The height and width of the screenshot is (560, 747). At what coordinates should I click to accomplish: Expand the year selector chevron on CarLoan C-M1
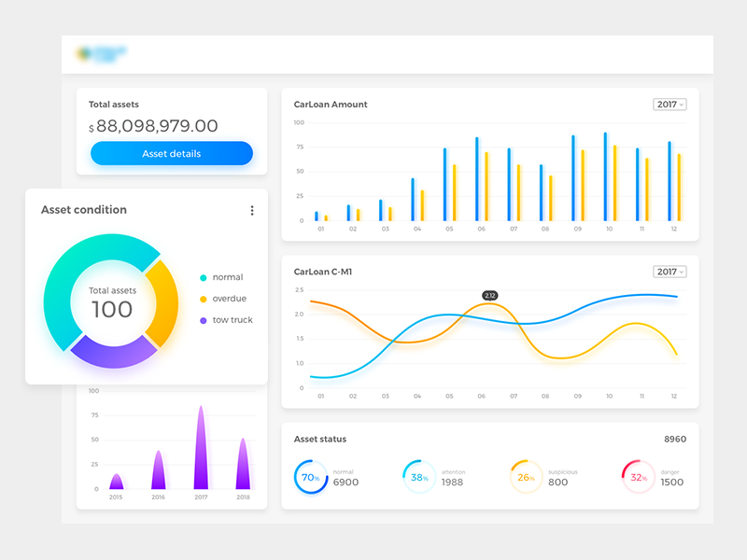click(682, 271)
